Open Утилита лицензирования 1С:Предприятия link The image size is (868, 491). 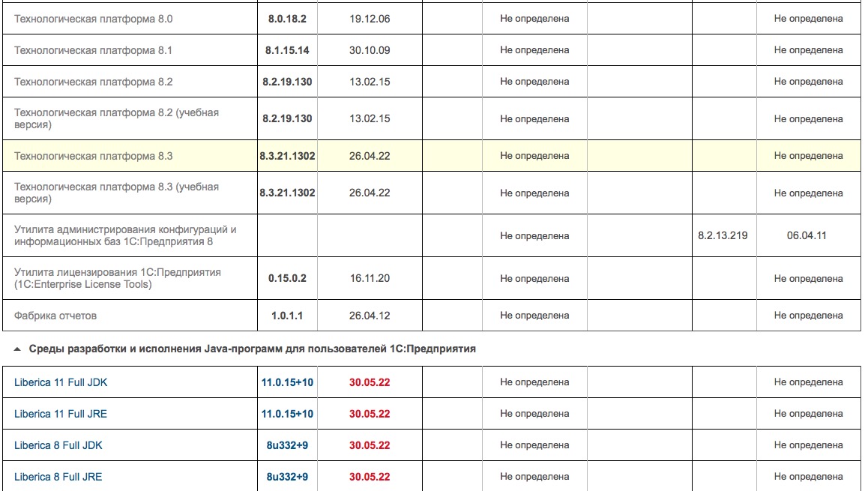click(118, 278)
